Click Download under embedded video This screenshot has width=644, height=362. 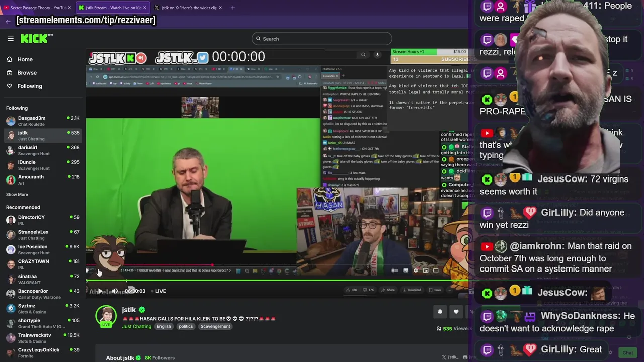click(x=412, y=290)
